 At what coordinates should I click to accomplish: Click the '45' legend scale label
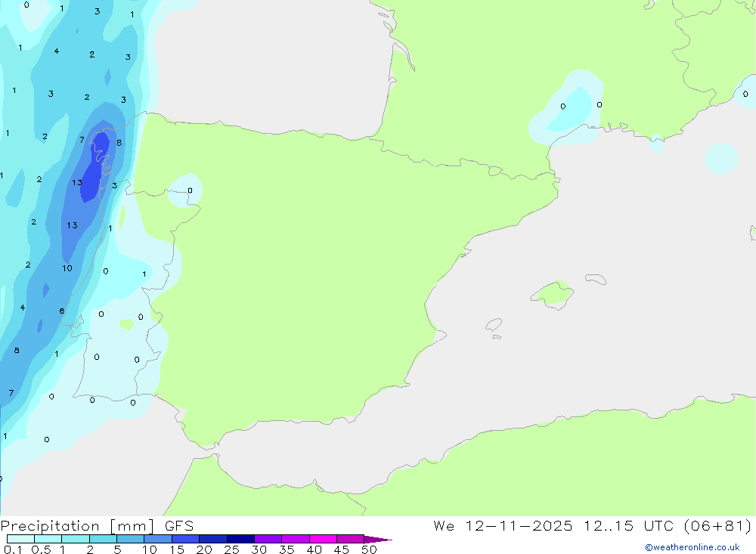click(x=342, y=549)
